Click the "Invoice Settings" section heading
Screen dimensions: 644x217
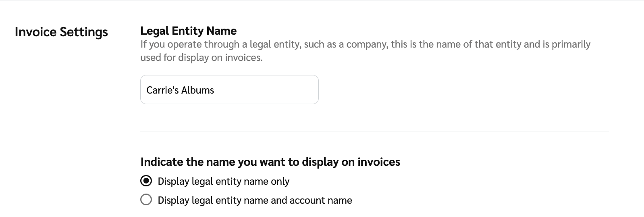(61, 32)
